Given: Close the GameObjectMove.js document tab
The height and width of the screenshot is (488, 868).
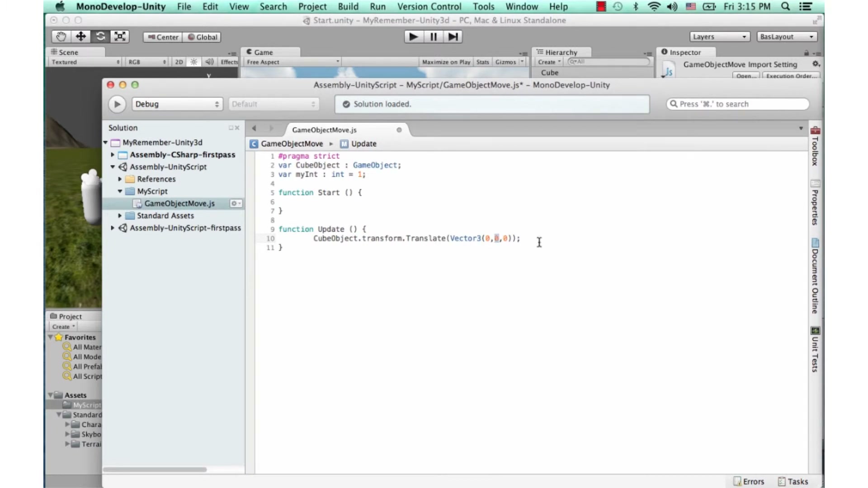Looking at the screenshot, I should (399, 130).
